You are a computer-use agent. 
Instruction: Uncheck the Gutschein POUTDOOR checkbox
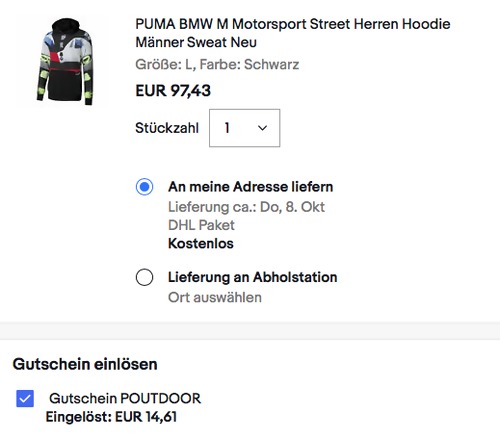(25, 399)
